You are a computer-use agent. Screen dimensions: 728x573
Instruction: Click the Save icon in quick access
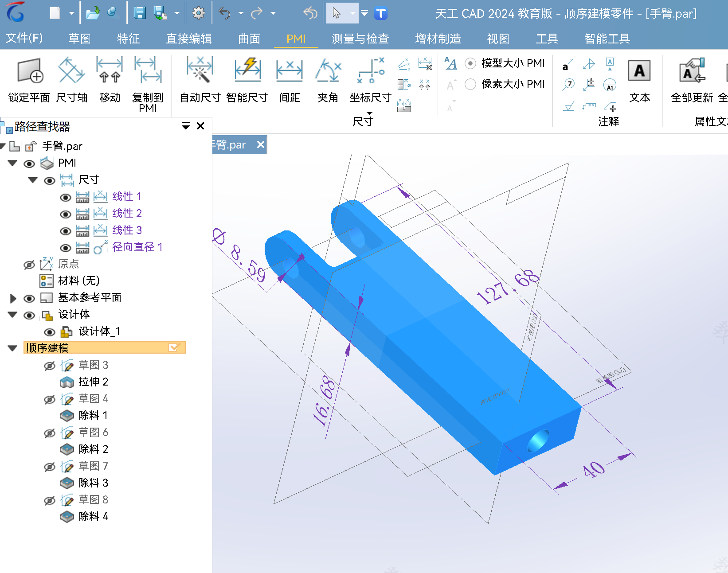pyautogui.click(x=140, y=13)
